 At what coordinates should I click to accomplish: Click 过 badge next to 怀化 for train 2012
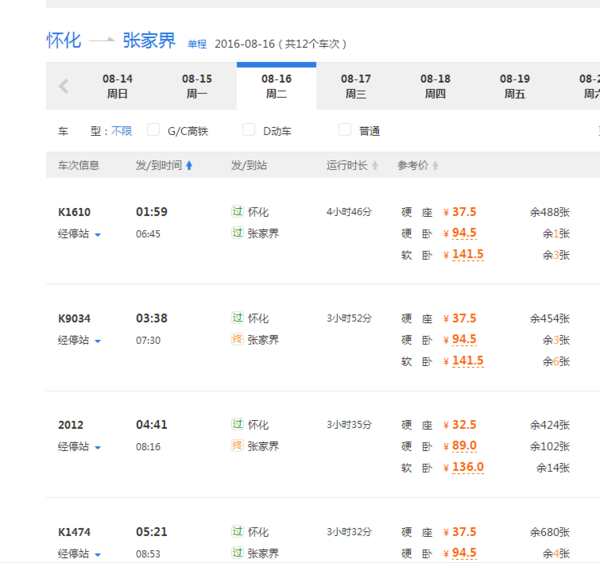point(238,424)
